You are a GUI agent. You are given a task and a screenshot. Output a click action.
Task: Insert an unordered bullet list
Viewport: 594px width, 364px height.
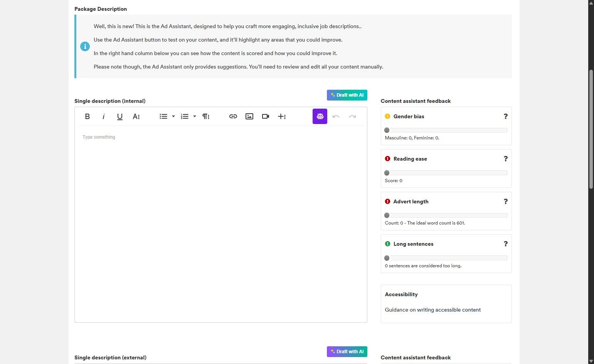163,116
